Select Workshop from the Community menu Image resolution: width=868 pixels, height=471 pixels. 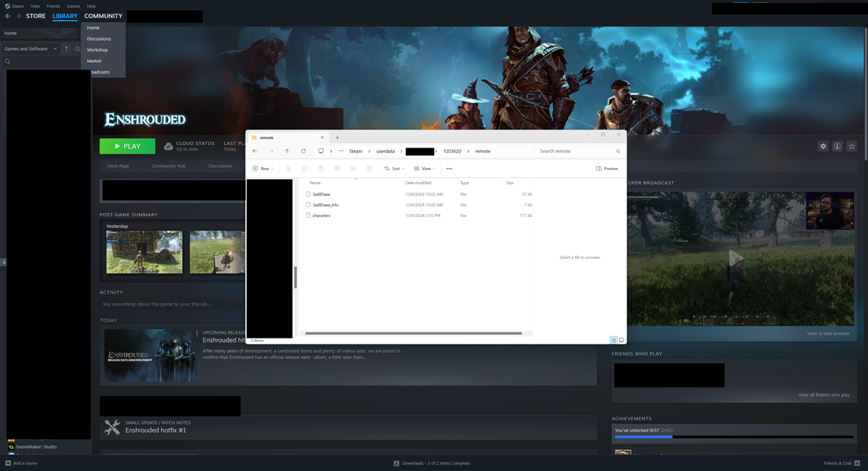pyautogui.click(x=97, y=50)
